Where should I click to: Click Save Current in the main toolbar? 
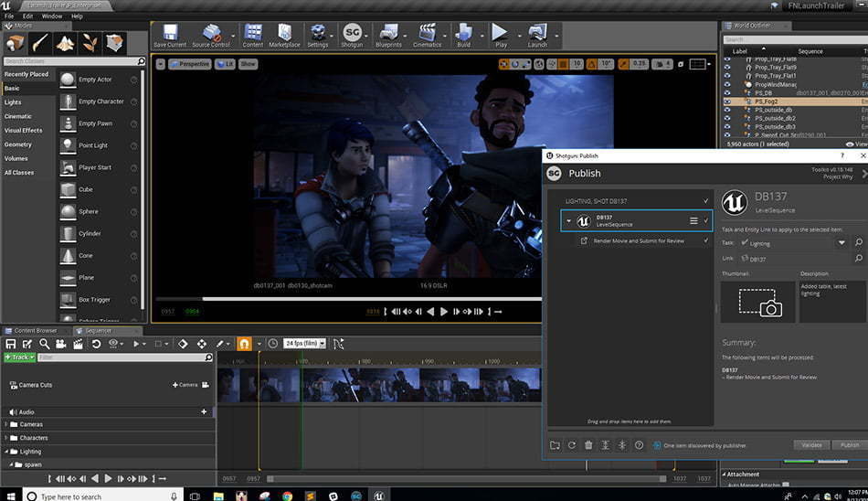click(x=170, y=36)
